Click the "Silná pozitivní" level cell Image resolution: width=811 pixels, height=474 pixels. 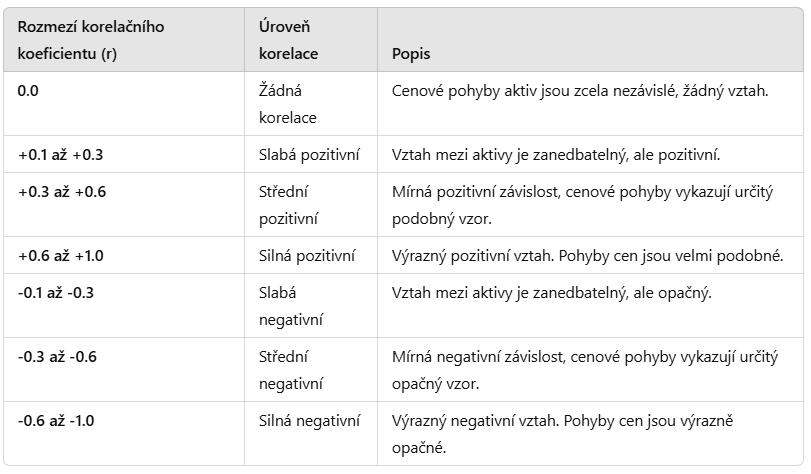[308, 255]
